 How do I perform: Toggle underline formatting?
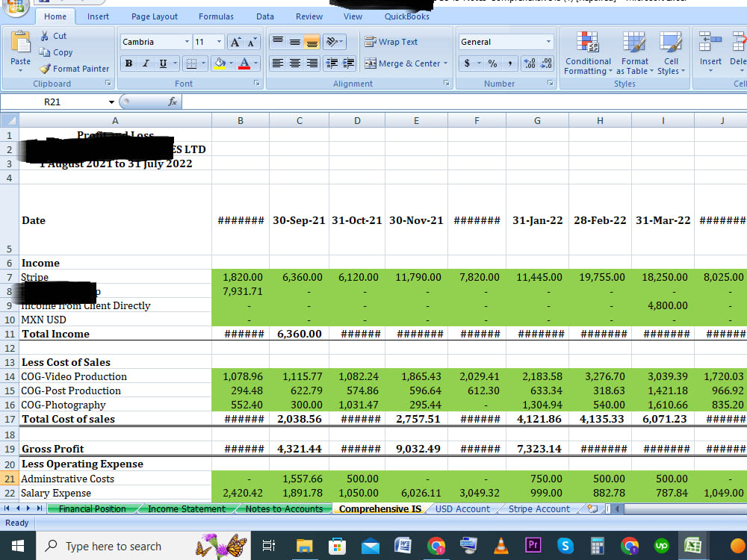point(161,63)
